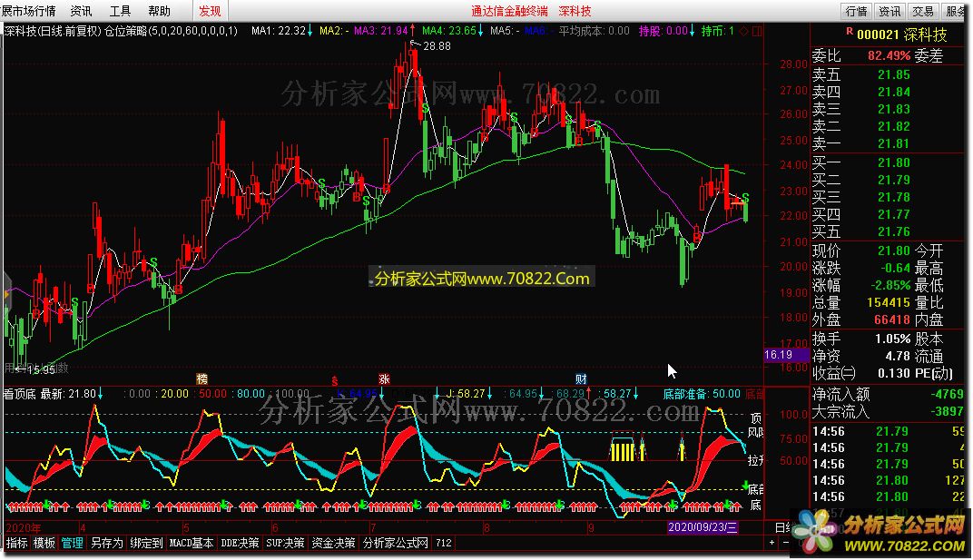Image resolution: width=973 pixels, height=560 pixels.
Task: Click the first 14:56 21.79 tick row
Action: coord(888,431)
